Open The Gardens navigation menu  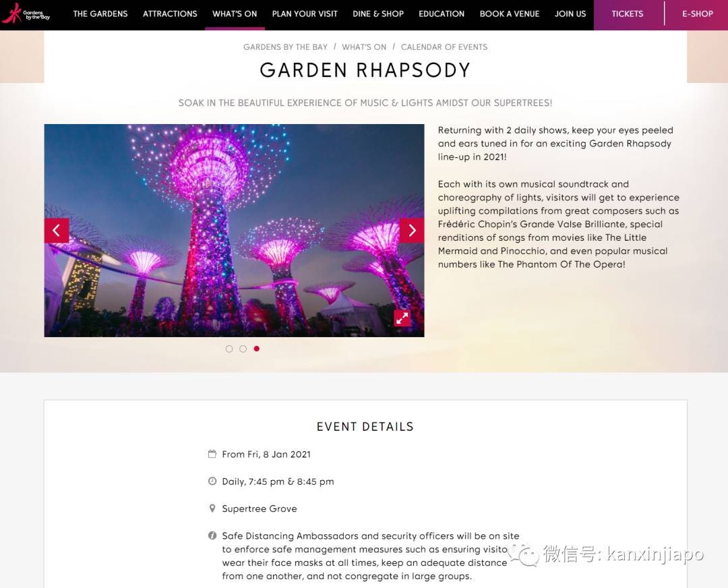(100, 14)
